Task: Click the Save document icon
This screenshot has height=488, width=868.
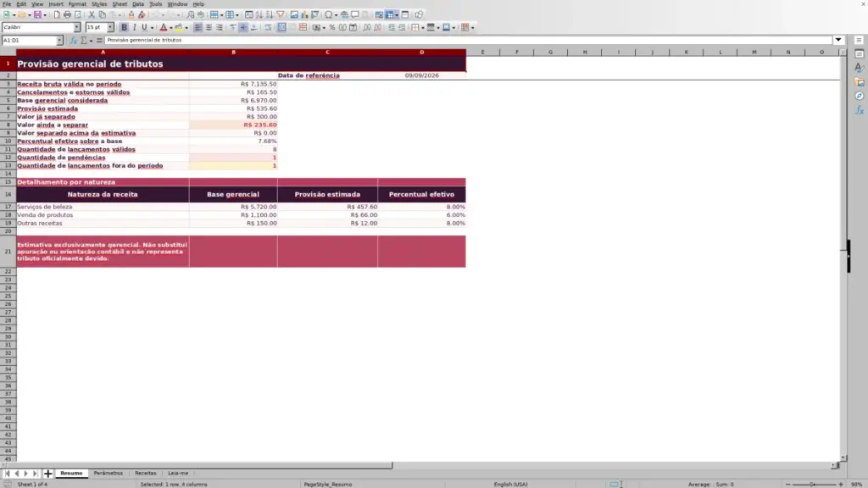Action: (37, 15)
